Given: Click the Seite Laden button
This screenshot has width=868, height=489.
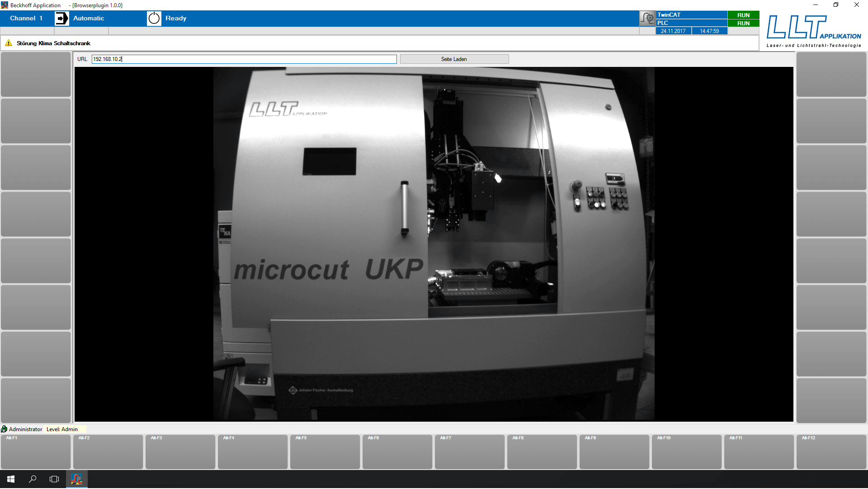Looking at the screenshot, I should [x=454, y=59].
